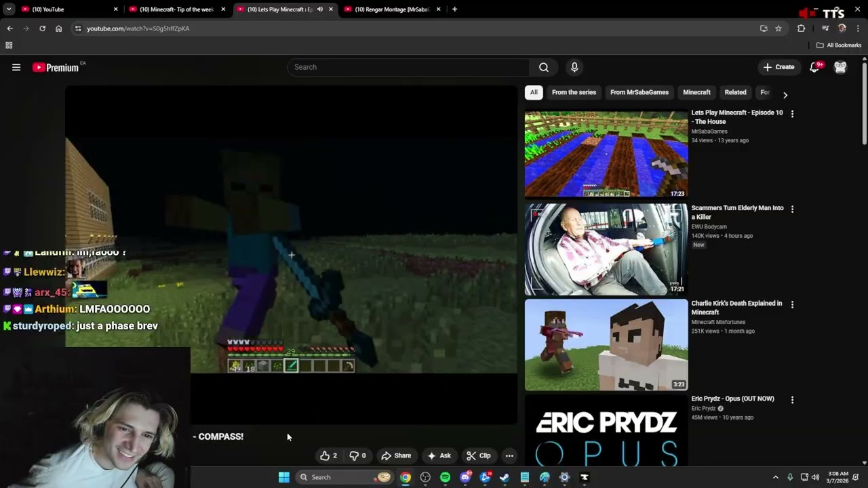The height and width of the screenshot is (488, 868).
Task: Click the Create button
Action: (x=778, y=67)
